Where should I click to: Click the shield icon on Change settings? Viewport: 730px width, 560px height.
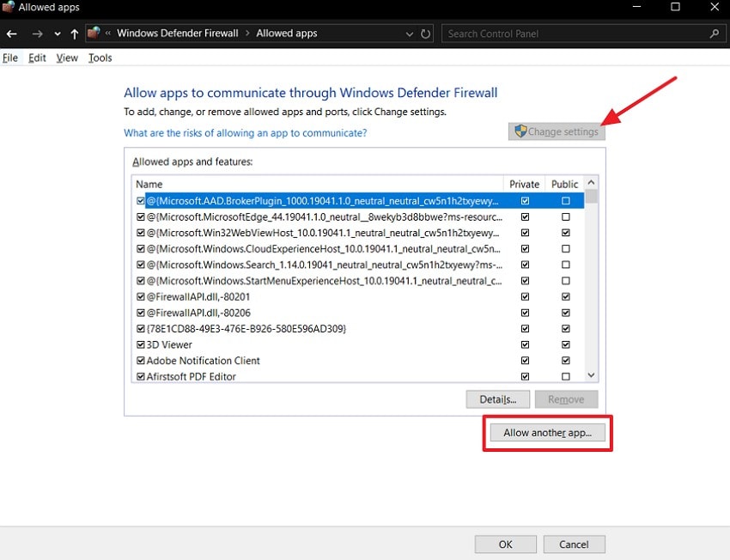pos(520,131)
